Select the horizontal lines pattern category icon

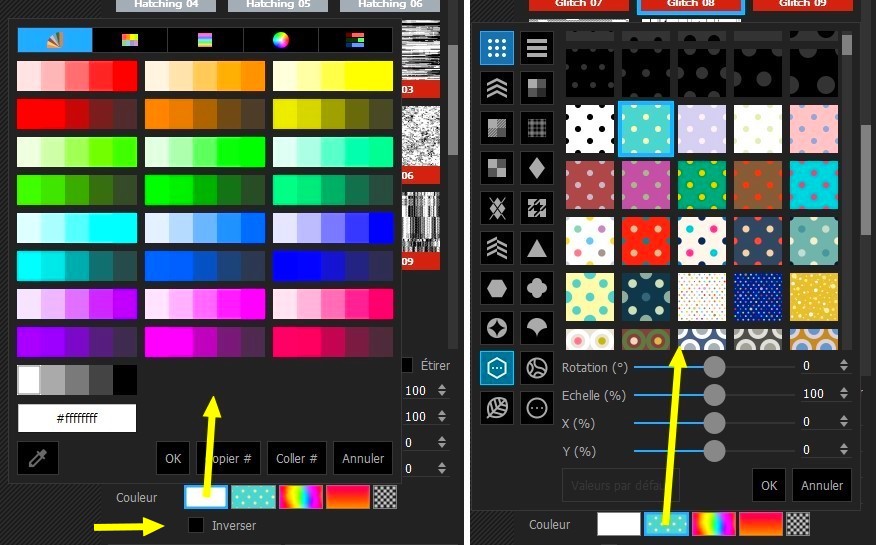537,48
